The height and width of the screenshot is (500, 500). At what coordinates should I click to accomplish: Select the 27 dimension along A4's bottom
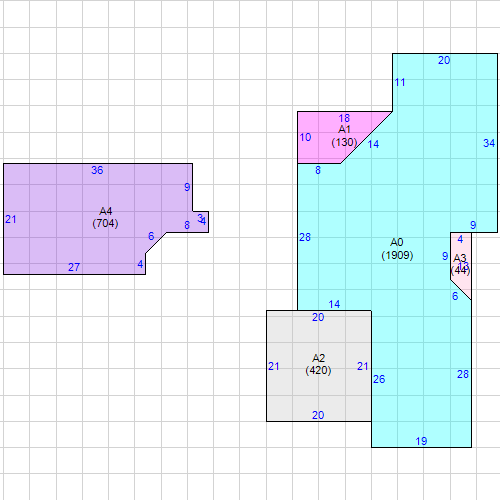coord(74,267)
